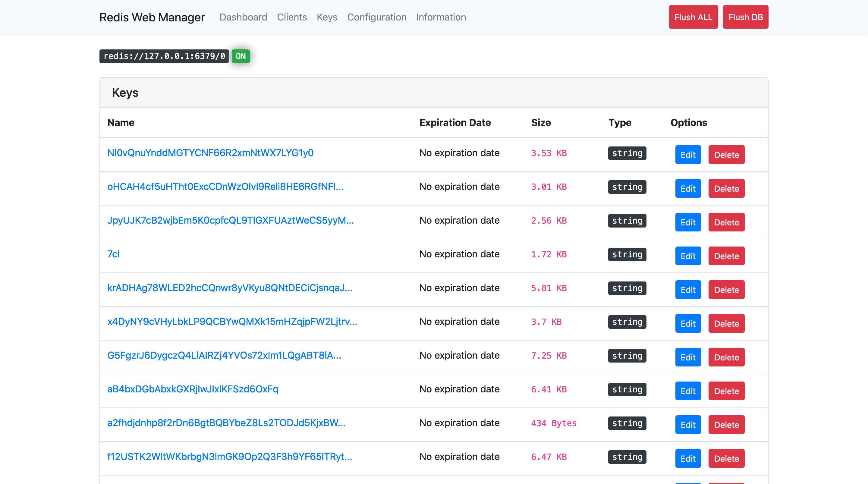Go to the Clients page
Screen dimensions: 868x484
292,17
